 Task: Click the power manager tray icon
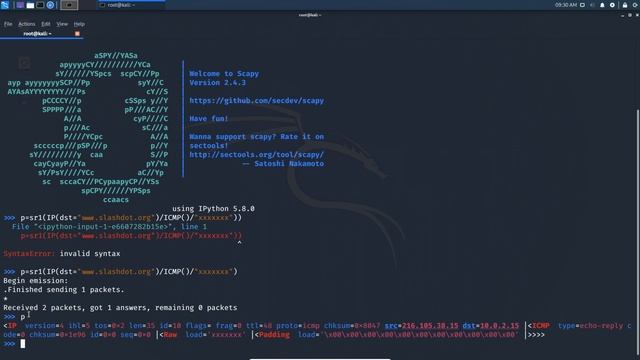[x=612, y=5]
